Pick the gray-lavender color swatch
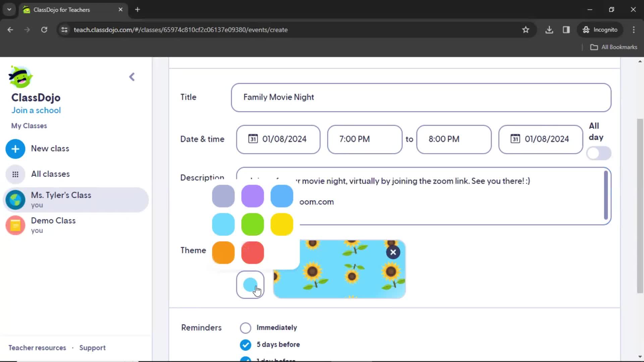Viewport: 644px width, 362px height. (223, 196)
